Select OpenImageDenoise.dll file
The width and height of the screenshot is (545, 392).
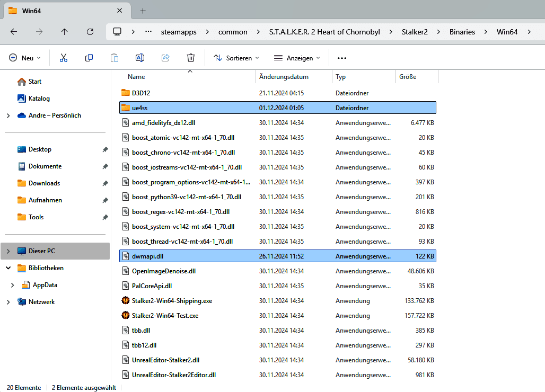point(278,271)
